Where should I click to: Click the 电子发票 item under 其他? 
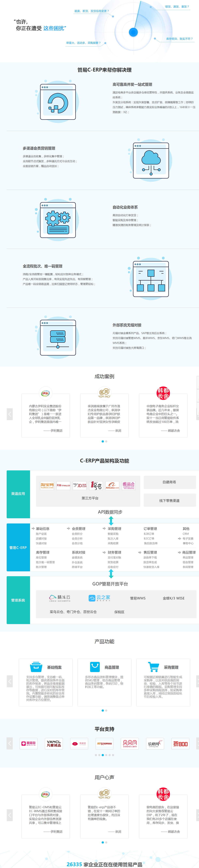[x=188, y=538]
